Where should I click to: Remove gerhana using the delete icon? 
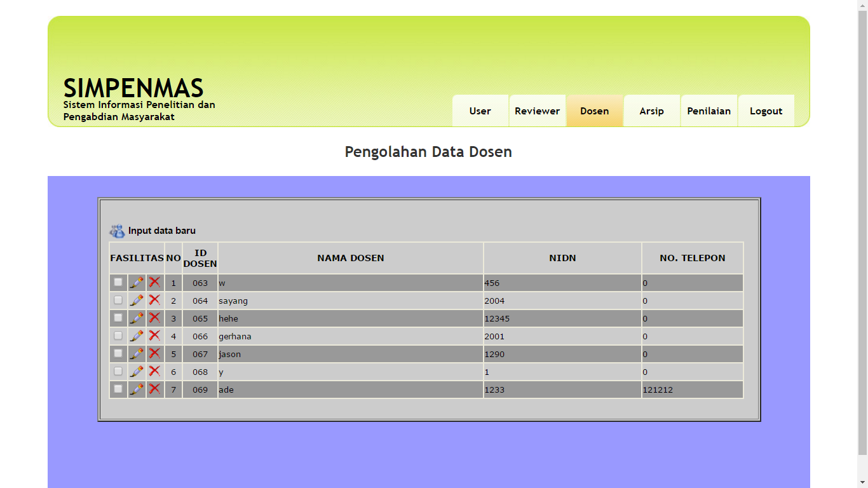[154, 335]
